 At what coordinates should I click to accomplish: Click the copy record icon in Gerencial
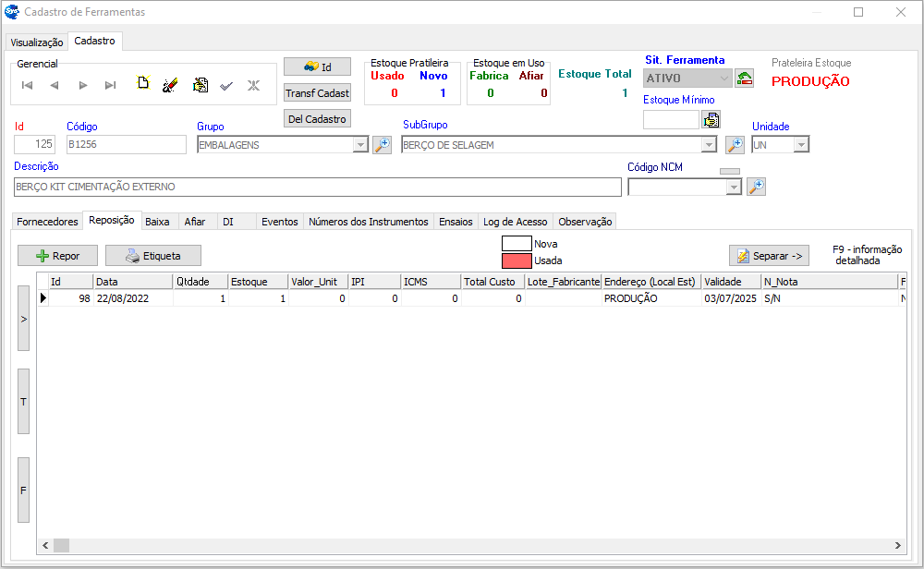[200, 85]
